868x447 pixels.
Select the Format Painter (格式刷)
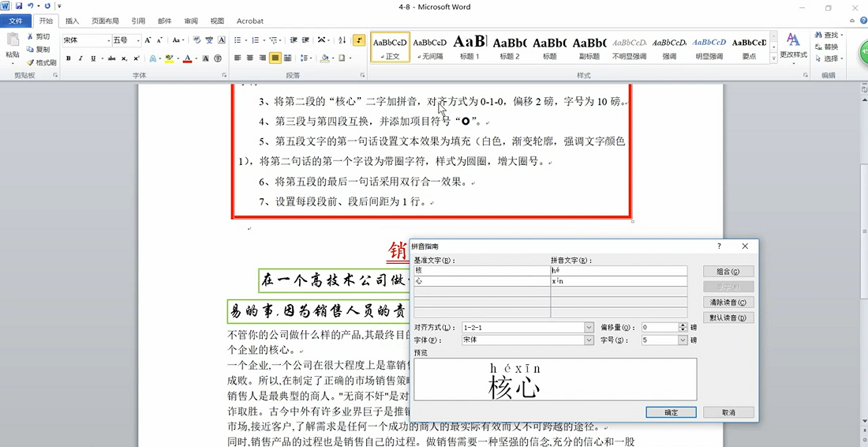tap(42, 62)
